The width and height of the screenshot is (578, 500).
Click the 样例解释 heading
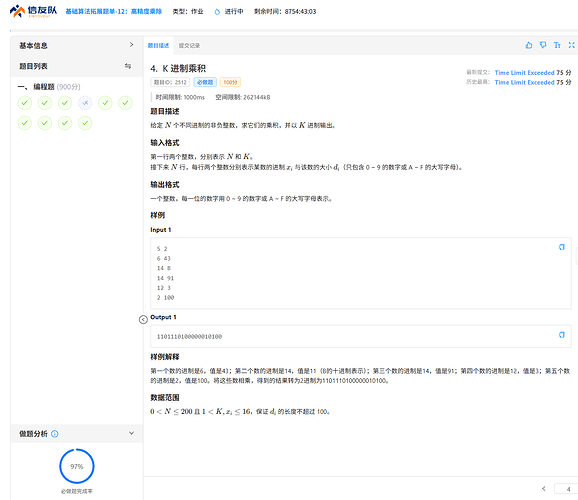click(x=165, y=357)
